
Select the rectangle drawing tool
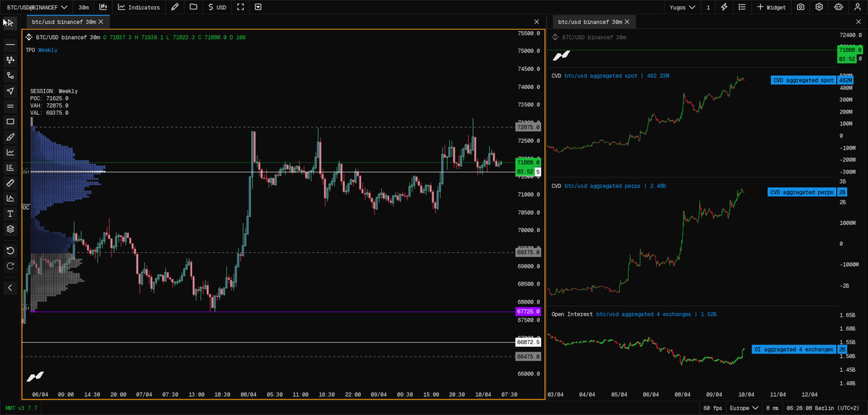click(10, 121)
